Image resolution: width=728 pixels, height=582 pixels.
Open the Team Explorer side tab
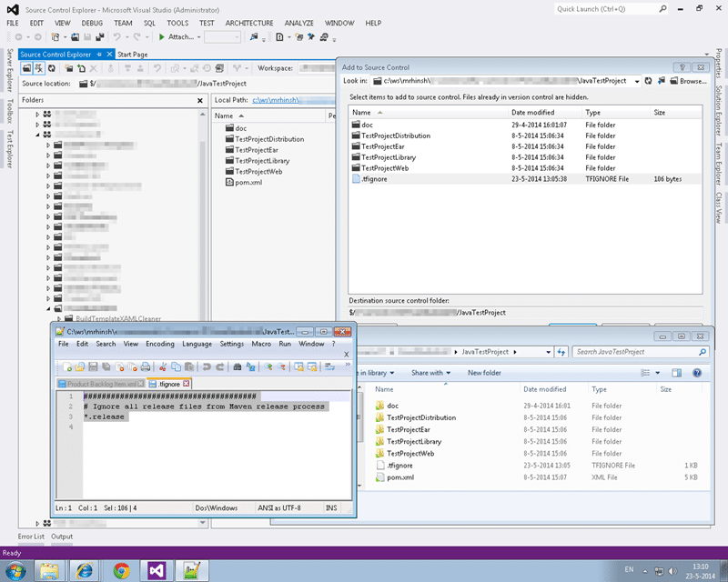click(x=718, y=164)
